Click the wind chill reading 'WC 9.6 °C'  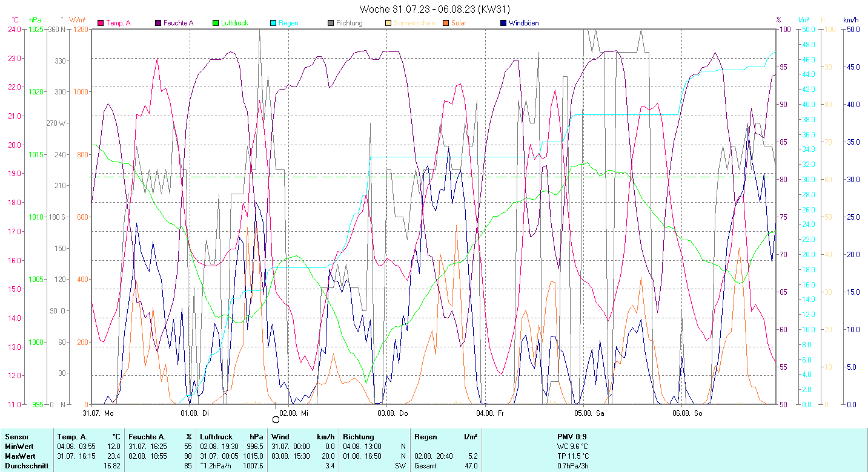(572, 446)
